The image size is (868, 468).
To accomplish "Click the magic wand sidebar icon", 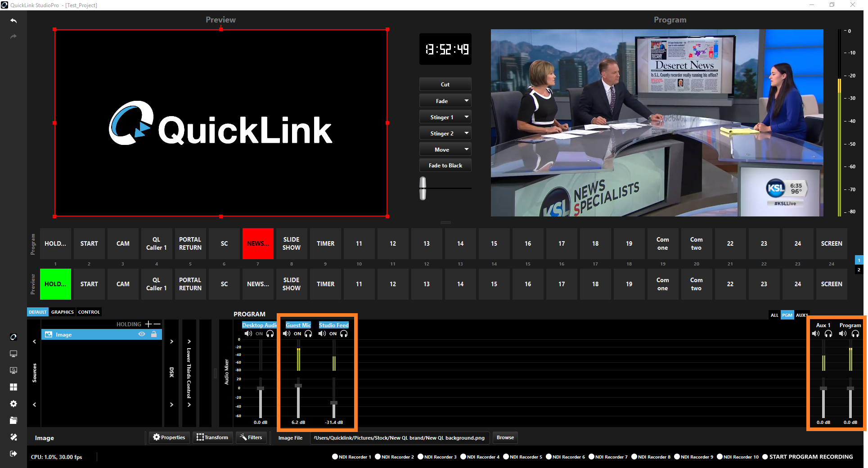I will (x=13, y=437).
